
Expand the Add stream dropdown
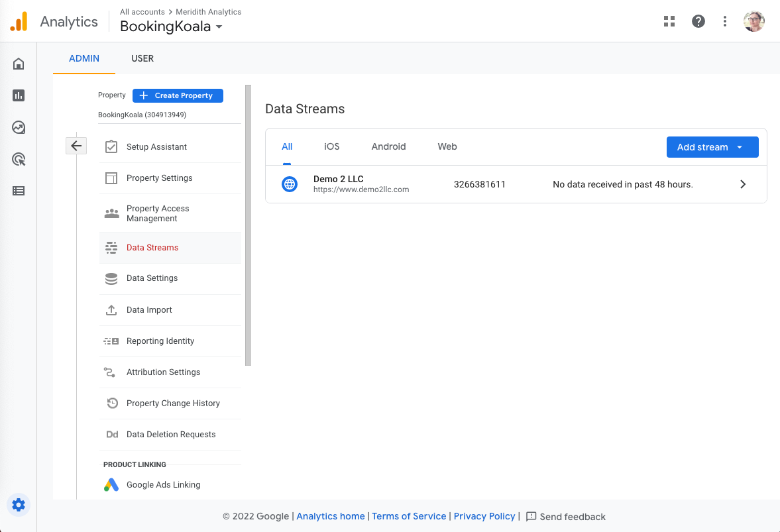(712, 147)
